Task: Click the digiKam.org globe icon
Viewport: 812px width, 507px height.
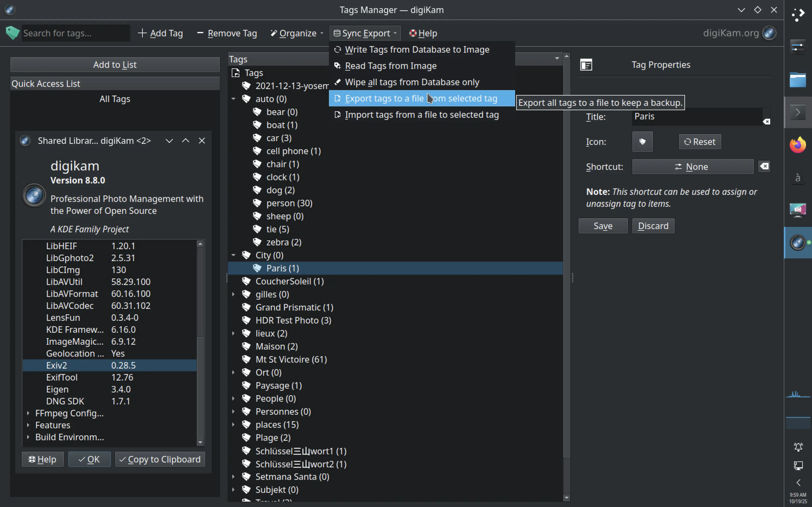Action: (x=769, y=33)
